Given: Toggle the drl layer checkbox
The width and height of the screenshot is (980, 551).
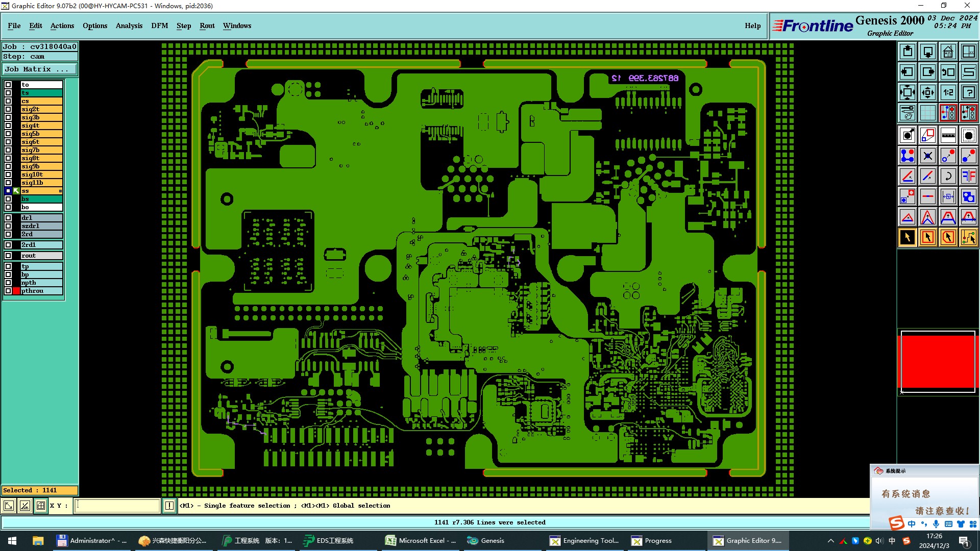Looking at the screenshot, I should coord(8,218).
